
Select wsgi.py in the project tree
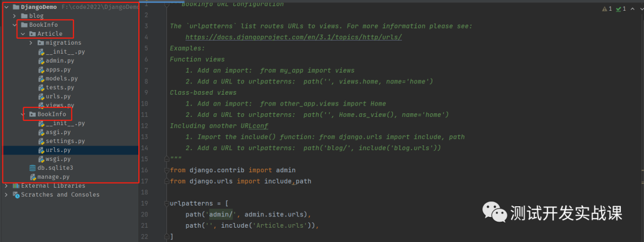(58, 159)
